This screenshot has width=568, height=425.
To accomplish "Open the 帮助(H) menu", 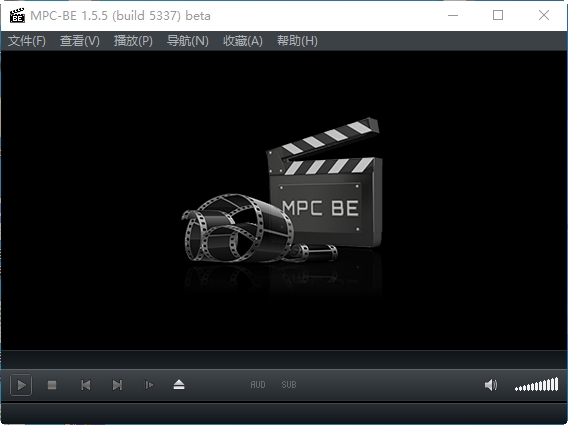I will (x=297, y=41).
